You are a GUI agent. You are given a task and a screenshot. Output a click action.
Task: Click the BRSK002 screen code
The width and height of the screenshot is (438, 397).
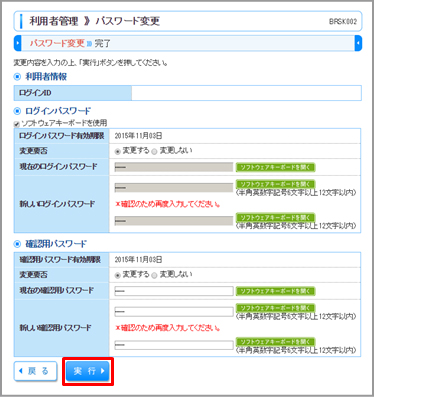point(343,22)
